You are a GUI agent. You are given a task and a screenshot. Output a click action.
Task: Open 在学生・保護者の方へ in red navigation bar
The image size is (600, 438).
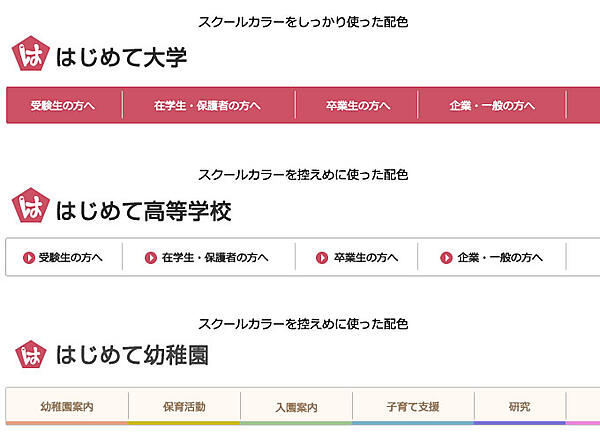point(208,105)
